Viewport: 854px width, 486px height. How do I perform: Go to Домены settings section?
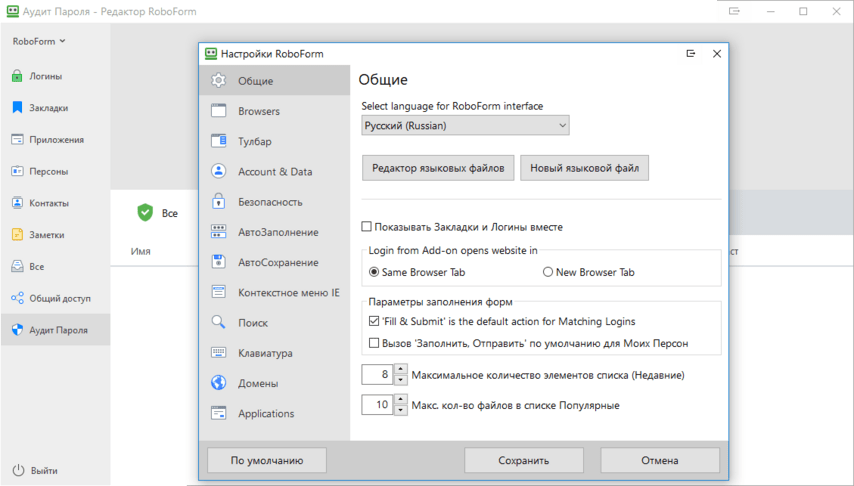274,383
